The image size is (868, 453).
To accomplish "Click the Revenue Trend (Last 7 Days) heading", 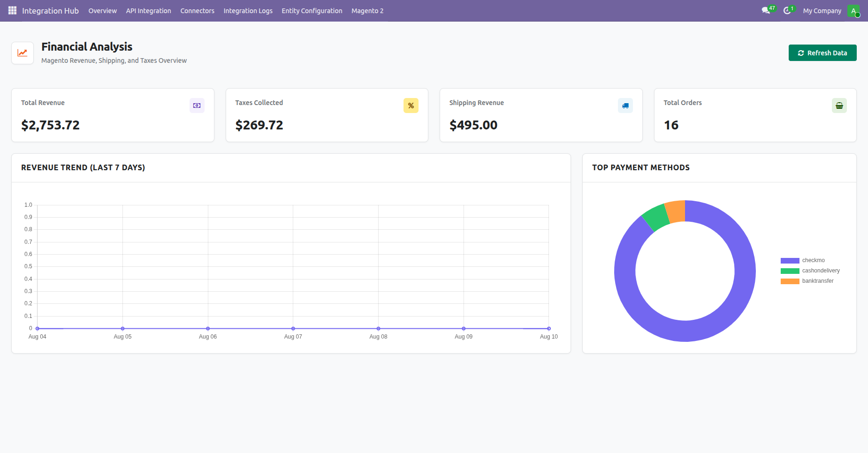I will click(x=83, y=167).
